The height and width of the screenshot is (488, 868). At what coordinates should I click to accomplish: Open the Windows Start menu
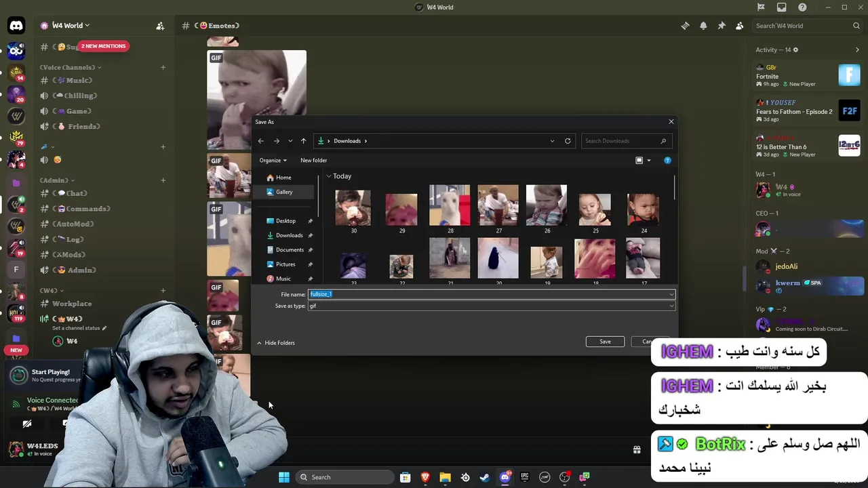(284, 477)
